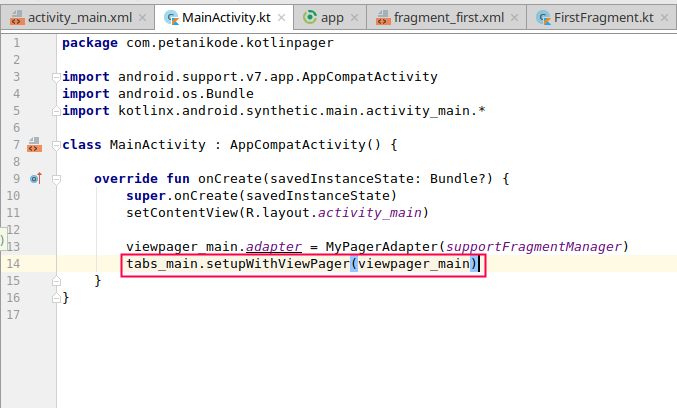Collapse the import block at line 3

click(54, 77)
